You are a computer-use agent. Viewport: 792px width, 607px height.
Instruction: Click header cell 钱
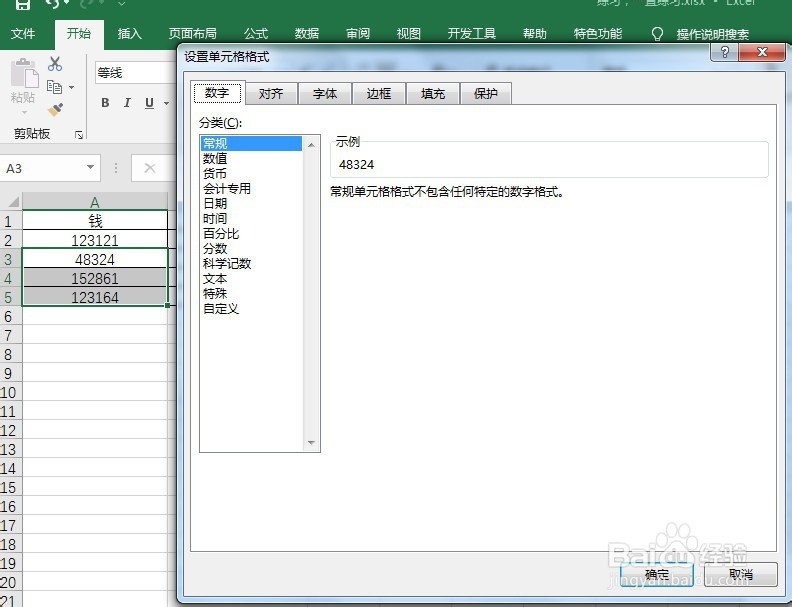tap(95, 221)
